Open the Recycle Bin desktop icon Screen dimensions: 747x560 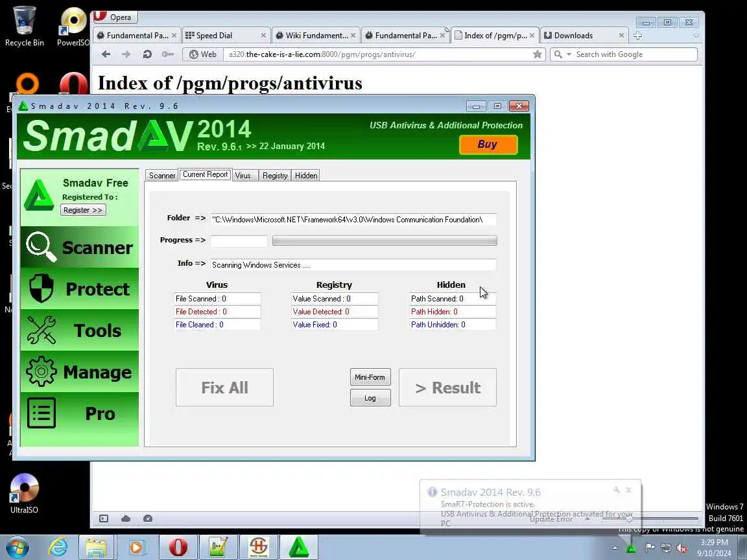(x=24, y=26)
